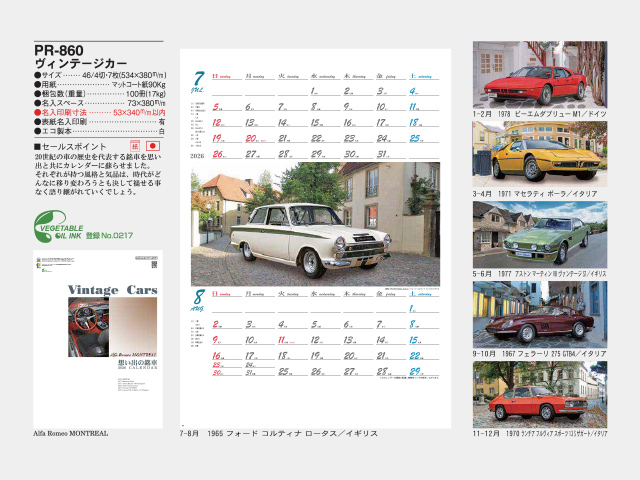The height and width of the screenshot is (480, 640).
Task: Click the white Ford Cortina Lotus photo
Action: 314,224
